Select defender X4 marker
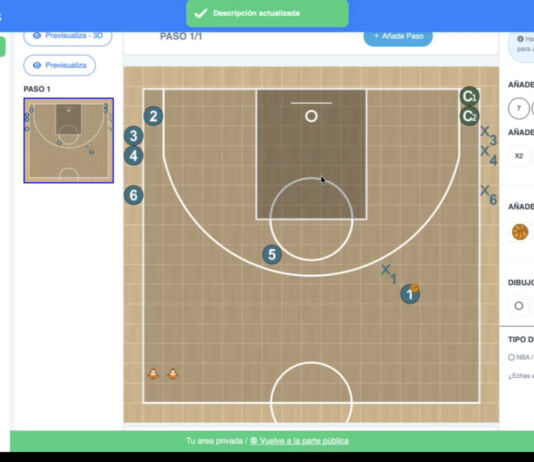This screenshot has width=534, height=462. [x=489, y=155]
